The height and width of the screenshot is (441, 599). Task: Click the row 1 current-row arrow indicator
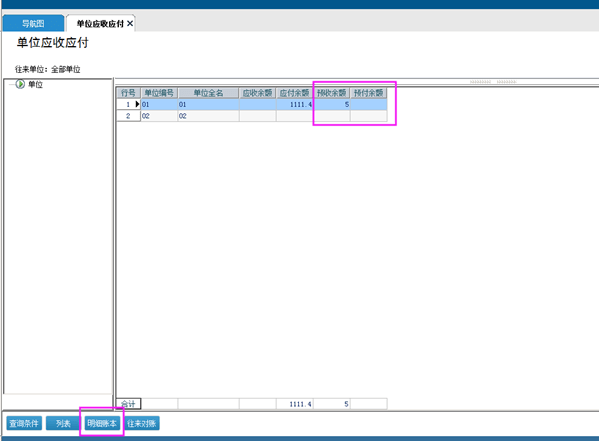click(x=137, y=104)
